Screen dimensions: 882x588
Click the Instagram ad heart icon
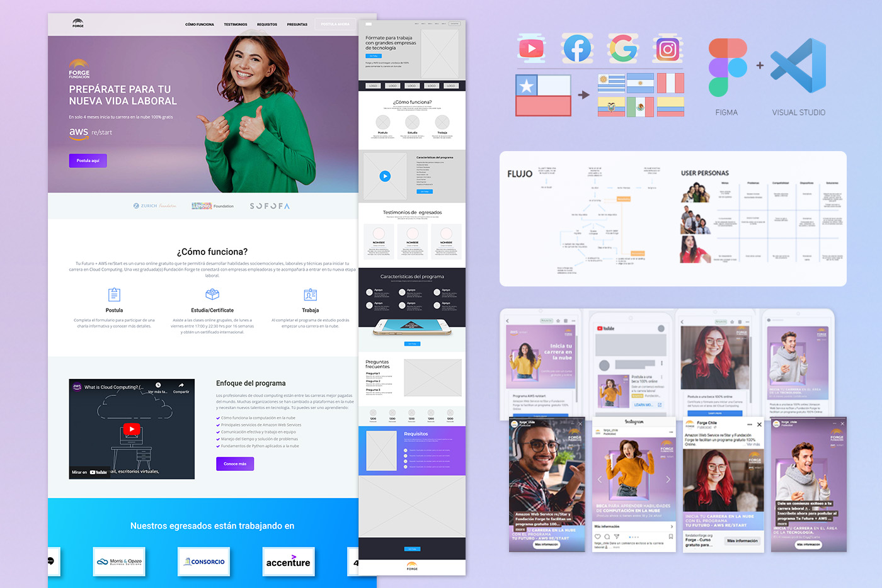[598, 536]
